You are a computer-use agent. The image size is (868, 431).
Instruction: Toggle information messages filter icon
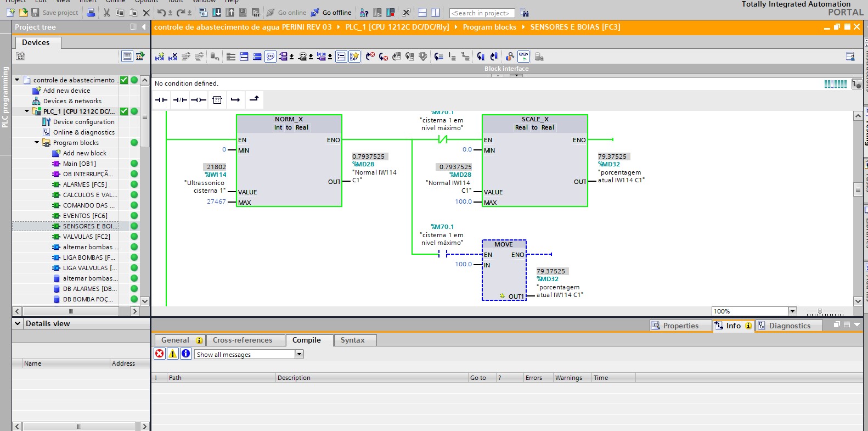coord(186,354)
